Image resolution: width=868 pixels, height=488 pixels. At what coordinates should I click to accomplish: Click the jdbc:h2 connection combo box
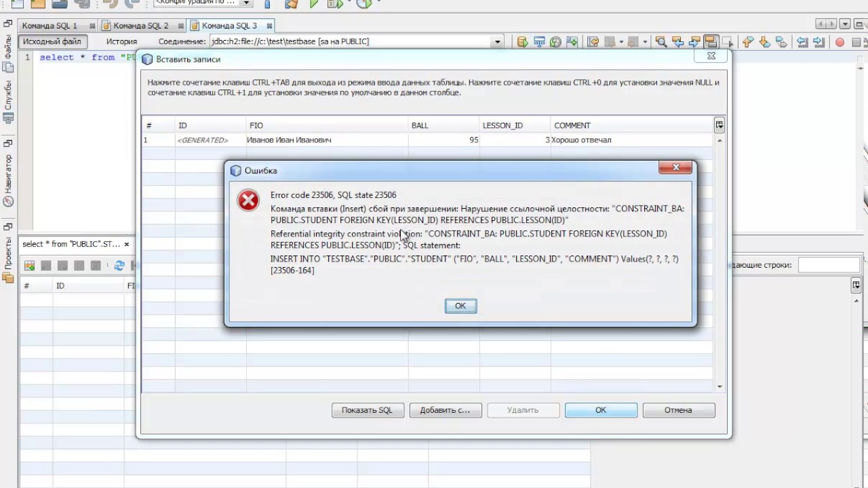[x=355, y=42]
